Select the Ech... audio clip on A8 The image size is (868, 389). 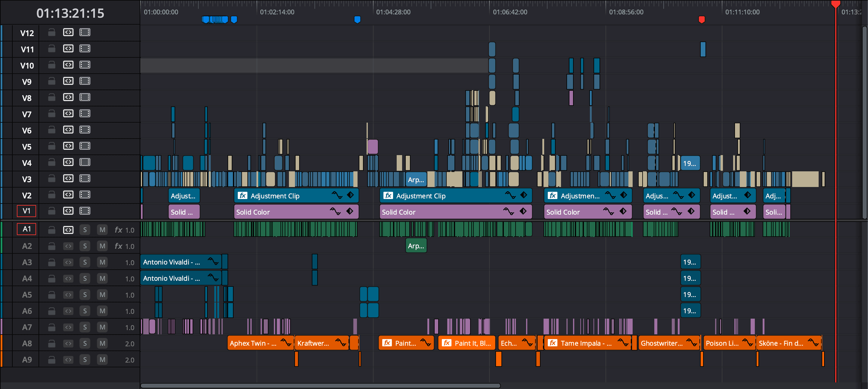516,343
